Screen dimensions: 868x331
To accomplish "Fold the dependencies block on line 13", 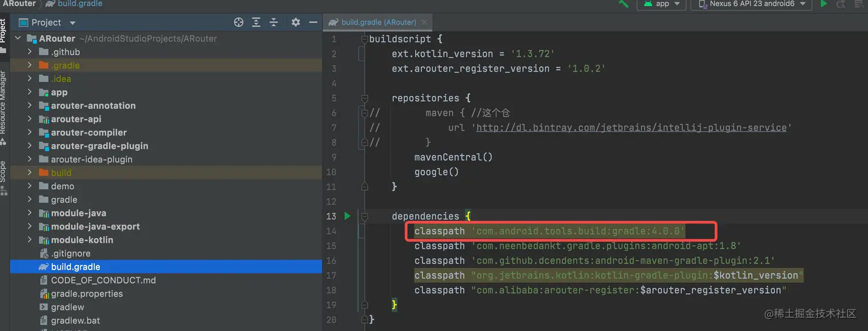I will coord(364,216).
